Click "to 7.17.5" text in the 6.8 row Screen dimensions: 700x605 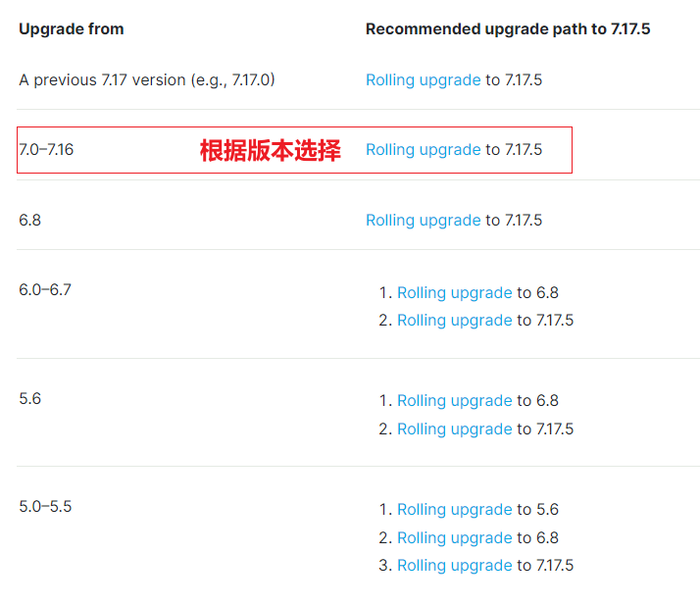coord(514,221)
